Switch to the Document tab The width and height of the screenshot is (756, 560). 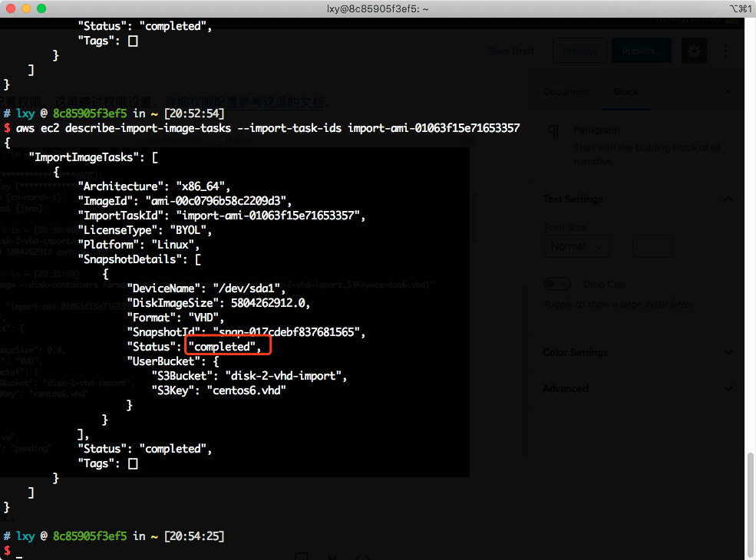[x=566, y=92]
